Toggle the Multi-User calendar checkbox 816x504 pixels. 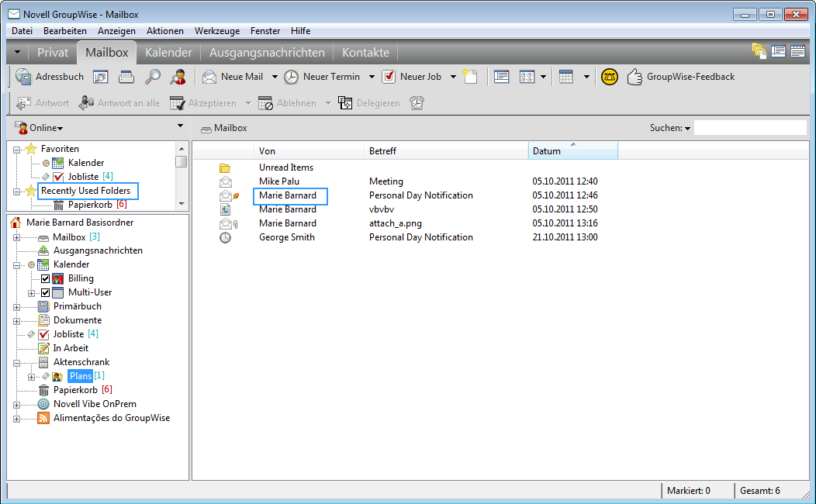click(45, 293)
